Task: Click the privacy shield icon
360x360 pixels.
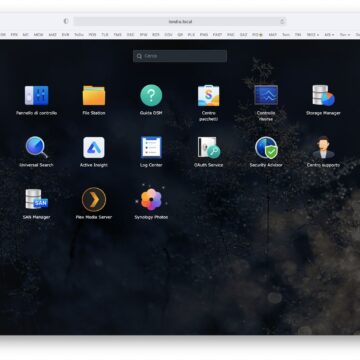Action: tap(66, 21)
